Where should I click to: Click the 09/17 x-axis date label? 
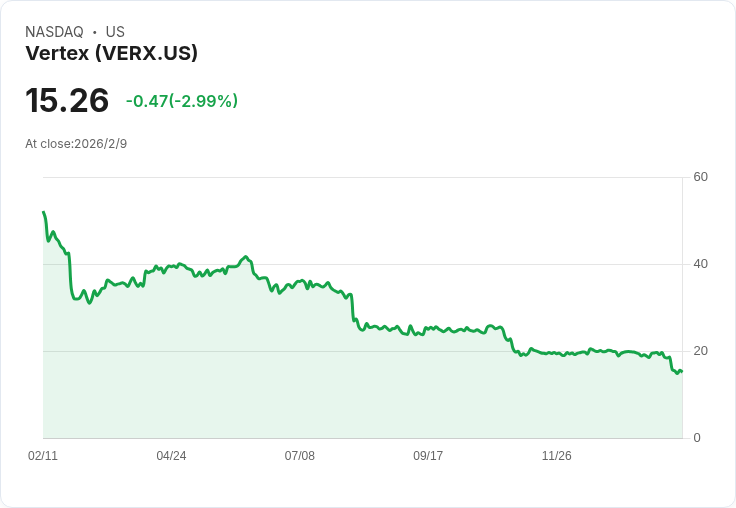point(428,455)
